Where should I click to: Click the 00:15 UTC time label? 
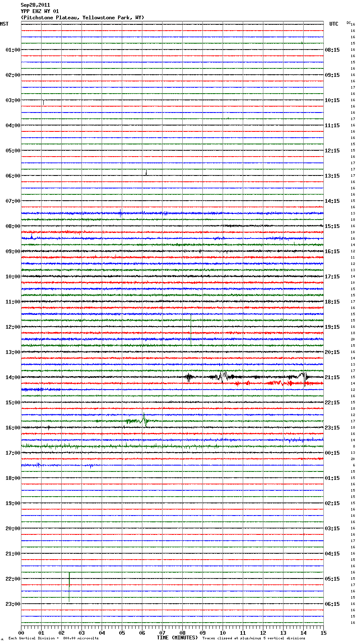(332, 453)
